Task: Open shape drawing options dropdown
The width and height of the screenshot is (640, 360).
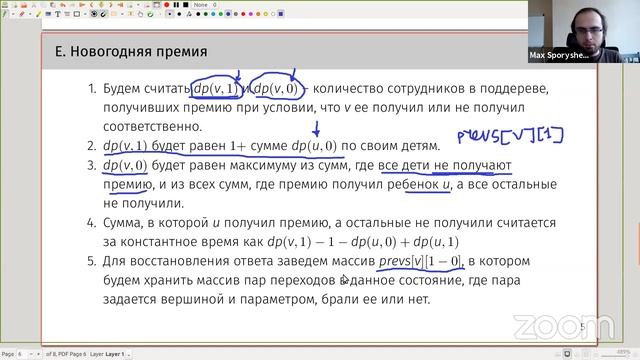Action: click(85, 14)
